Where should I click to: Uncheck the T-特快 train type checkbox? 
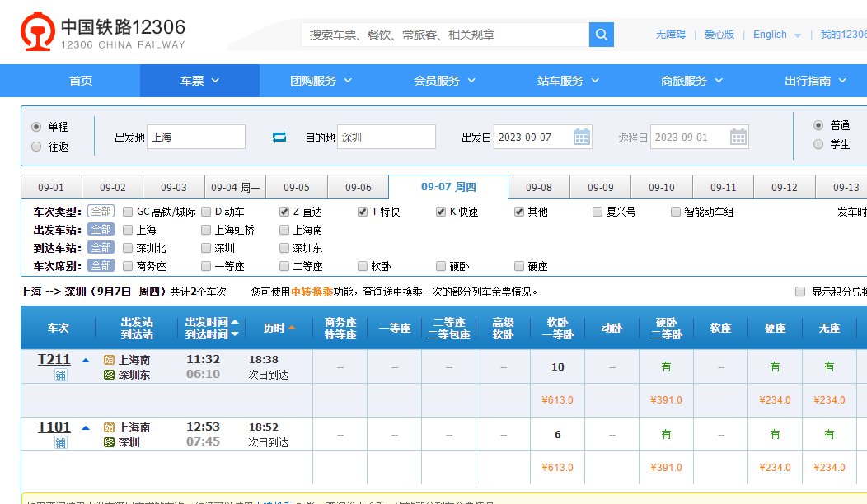[363, 212]
